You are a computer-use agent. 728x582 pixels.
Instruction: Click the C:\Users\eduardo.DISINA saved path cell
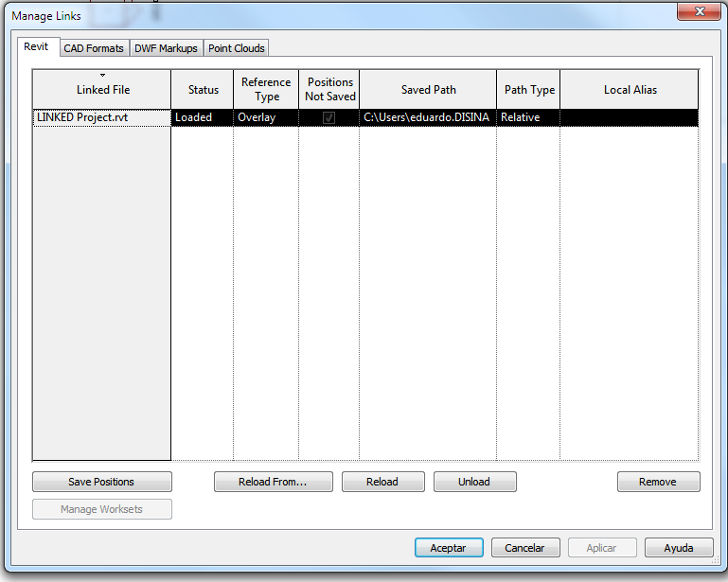click(428, 117)
